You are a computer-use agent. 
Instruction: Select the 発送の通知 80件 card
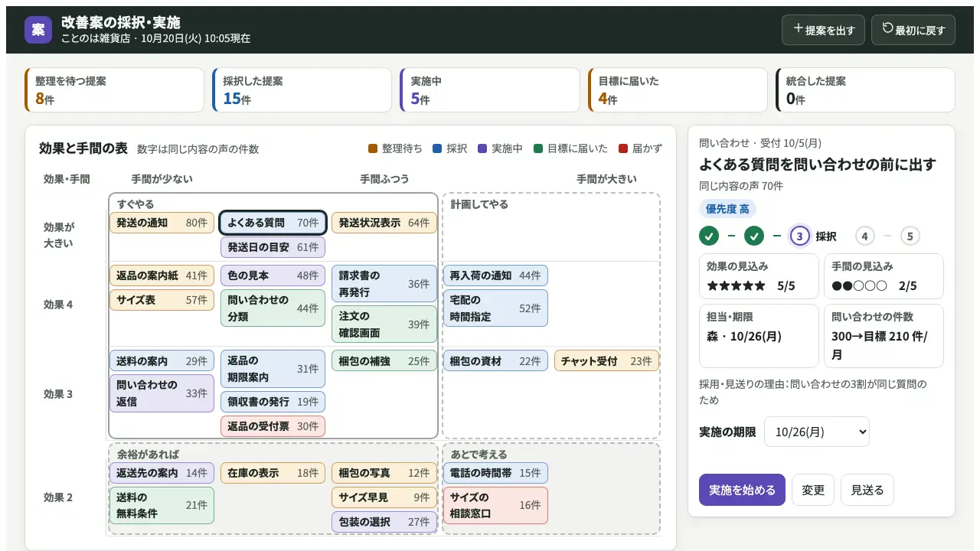click(162, 223)
